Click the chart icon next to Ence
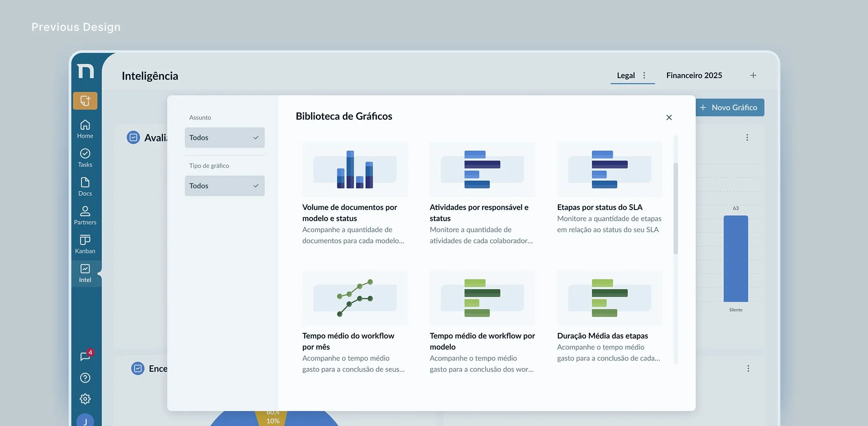This screenshot has height=426, width=868. point(138,368)
